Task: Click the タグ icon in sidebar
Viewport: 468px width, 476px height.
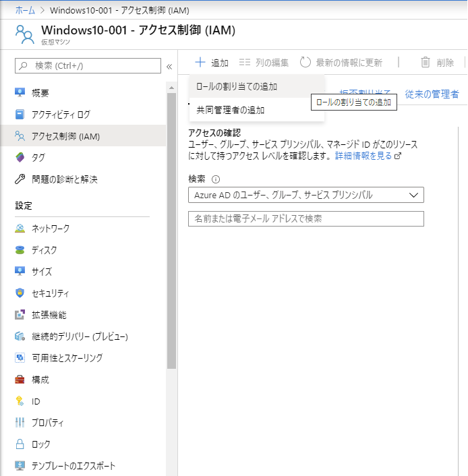Action: (20, 157)
